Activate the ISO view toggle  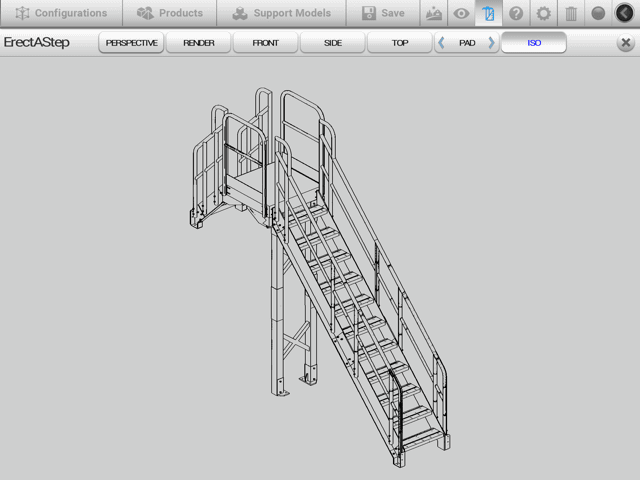pyautogui.click(x=534, y=43)
